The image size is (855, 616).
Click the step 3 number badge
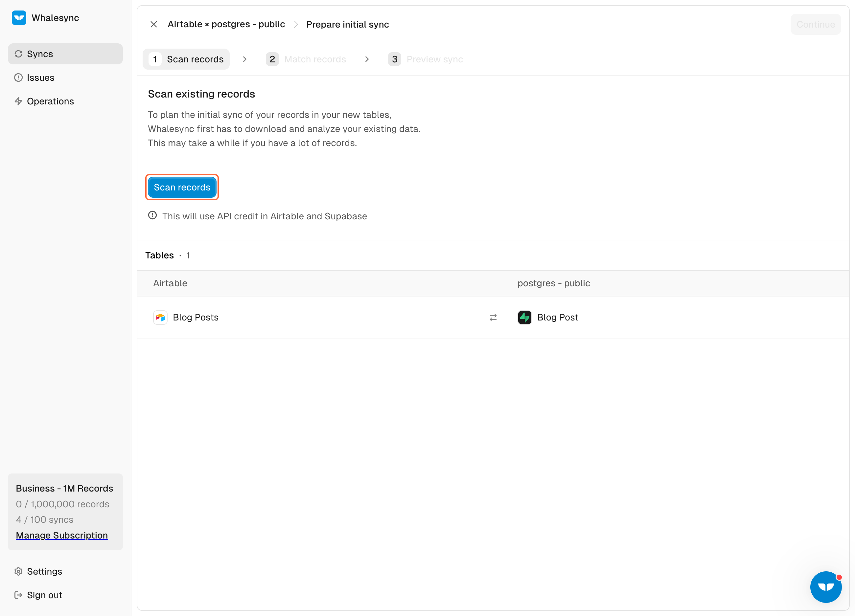tap(395, 59)
